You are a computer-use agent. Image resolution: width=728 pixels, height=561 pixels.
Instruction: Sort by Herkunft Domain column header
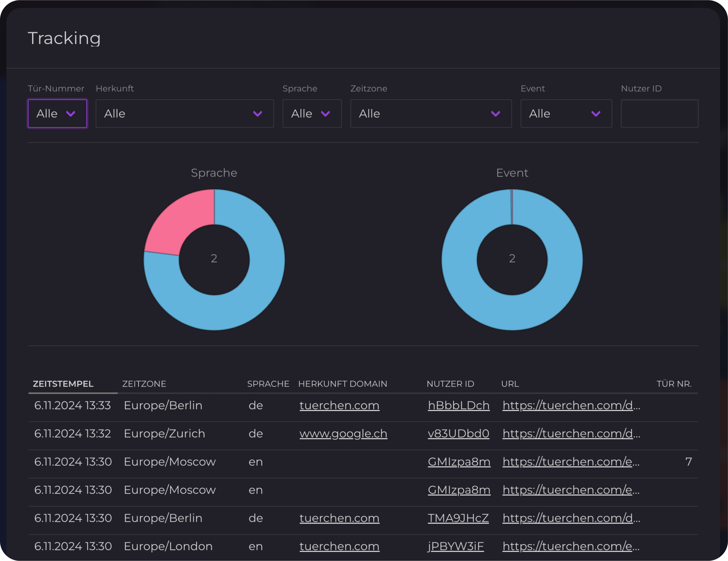pos(342,384)
